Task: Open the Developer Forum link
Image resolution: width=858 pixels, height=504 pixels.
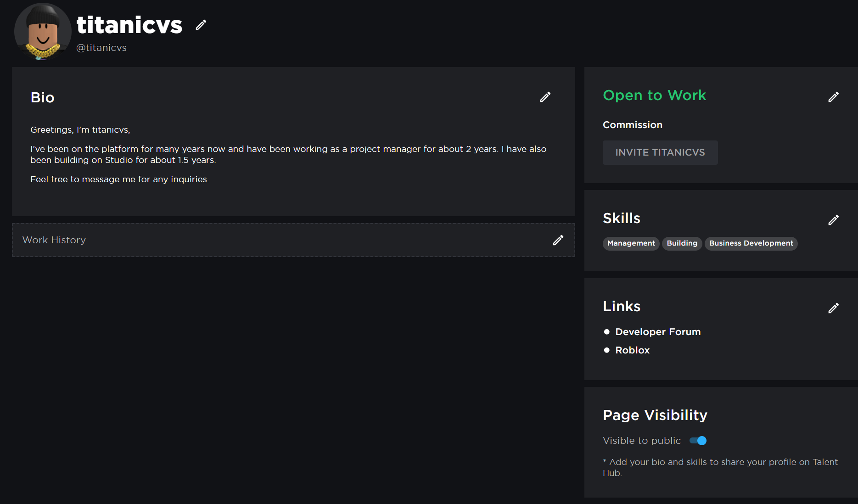Action: tap(658, 331)
